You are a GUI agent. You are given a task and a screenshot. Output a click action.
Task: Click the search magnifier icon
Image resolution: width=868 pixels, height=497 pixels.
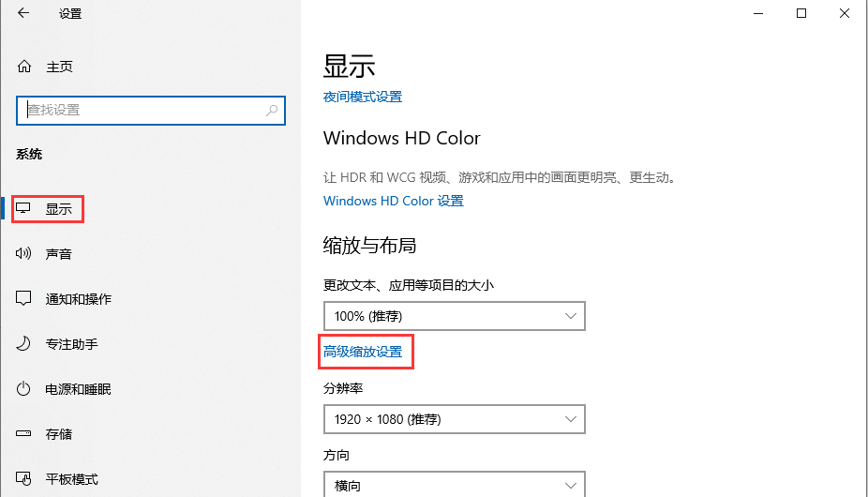coord(273,110)
